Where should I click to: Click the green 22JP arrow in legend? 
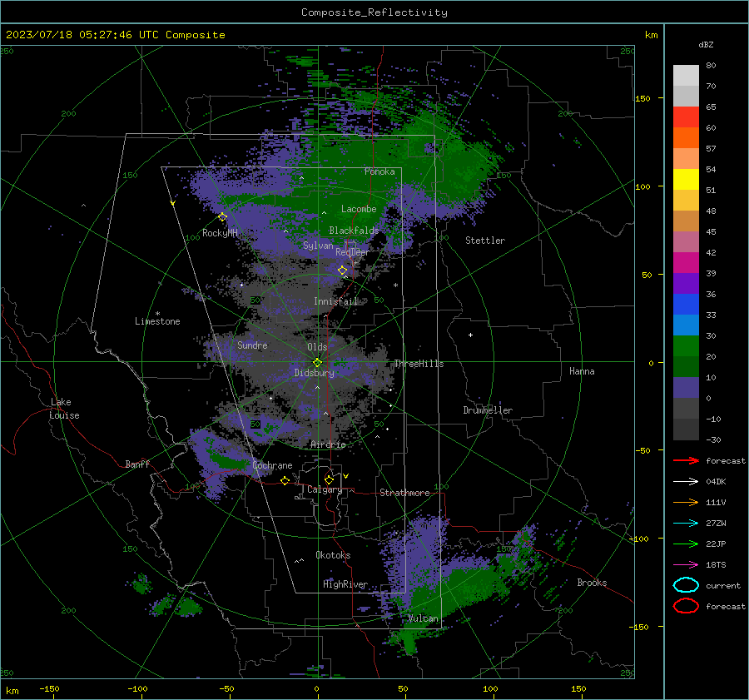[x=686, y=544]
